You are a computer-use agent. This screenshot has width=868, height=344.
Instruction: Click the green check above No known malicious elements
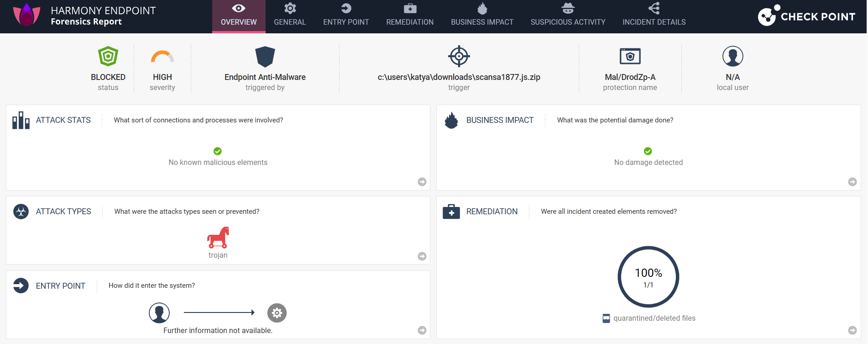point(218,151)
